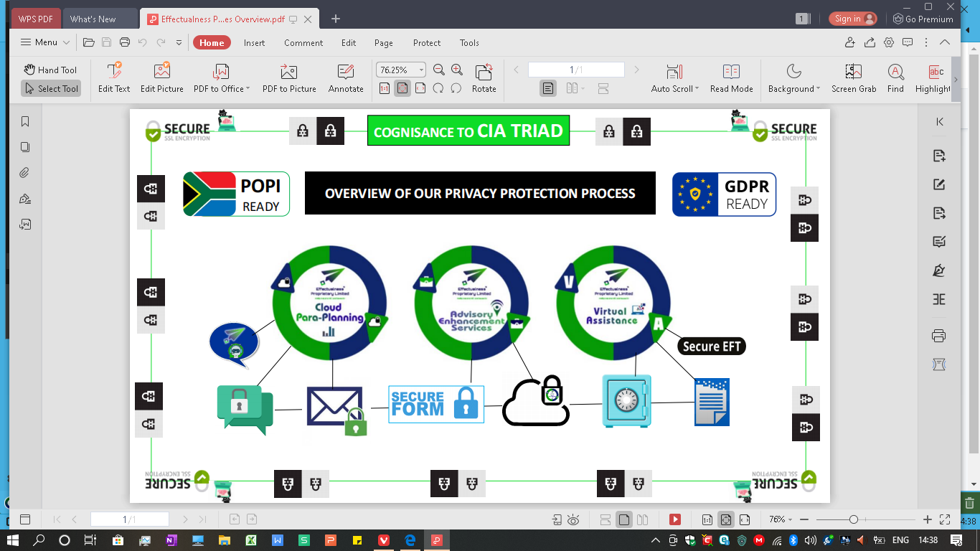Click the Go Premium button

[x=923, y=19]
